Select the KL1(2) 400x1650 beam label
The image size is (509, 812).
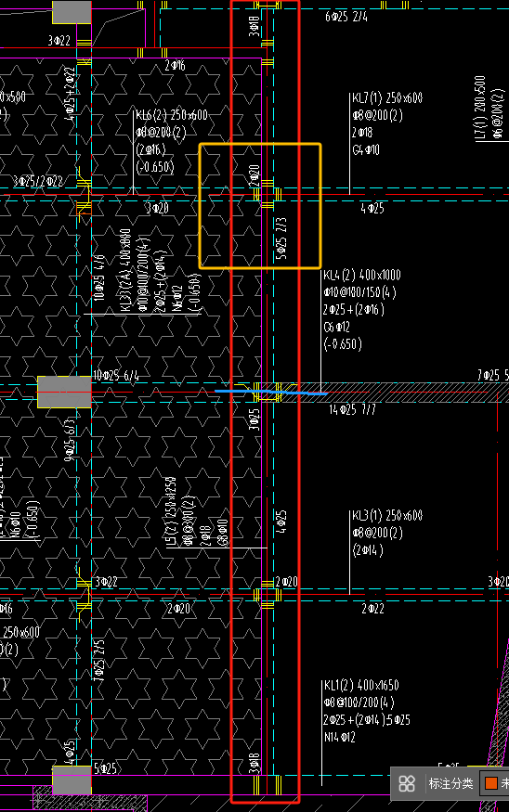pos(361,686)
